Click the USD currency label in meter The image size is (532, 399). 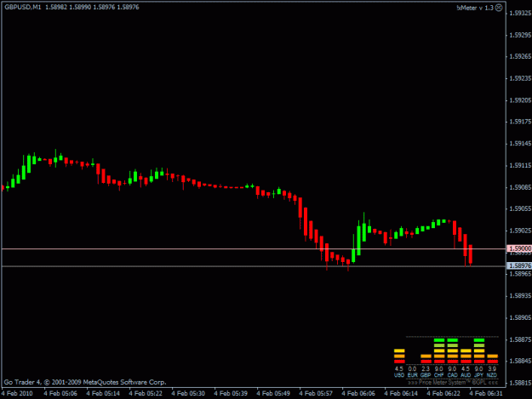click(x=399, y=375)
